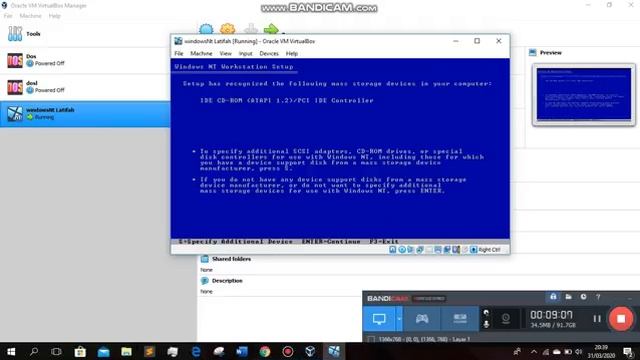Viewport: 640px width, 360px height.
Task: Click the Bandicam lock icon
Action: [553, 297]
